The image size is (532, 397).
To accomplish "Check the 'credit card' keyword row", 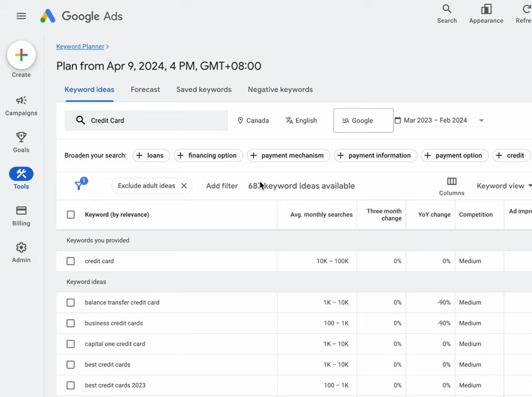I will coord(71,261).
